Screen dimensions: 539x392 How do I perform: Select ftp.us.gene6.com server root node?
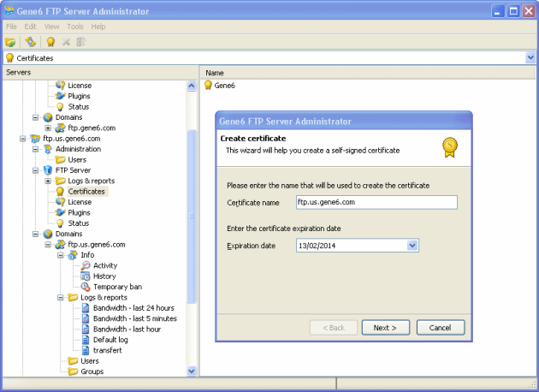[x=72, y=139]
